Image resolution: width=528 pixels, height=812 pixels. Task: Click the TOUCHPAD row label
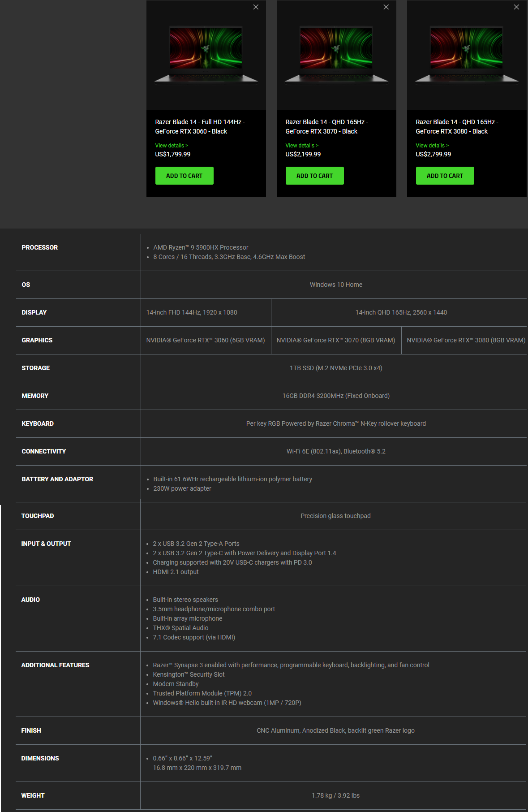(38, 516)
